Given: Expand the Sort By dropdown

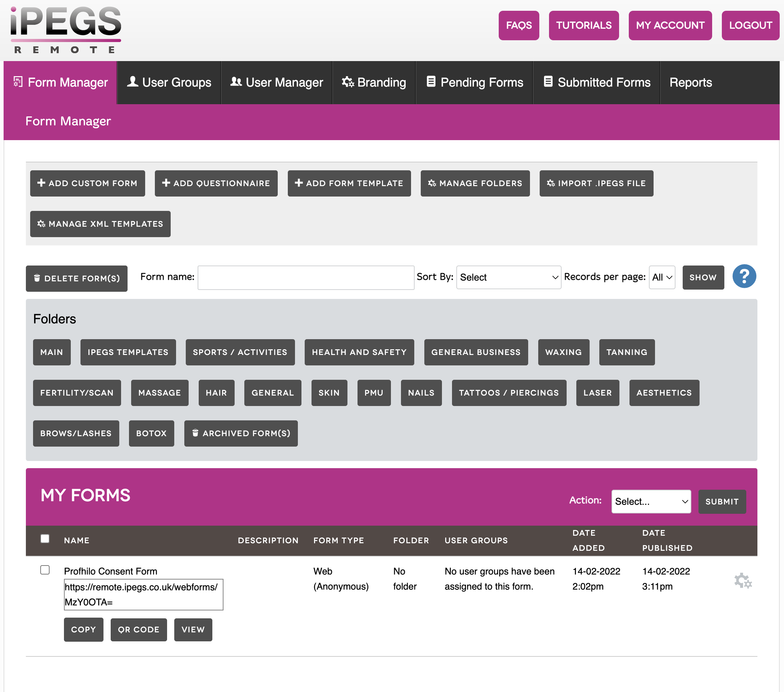Looking at the screenshot, I should tap(508, 277).
